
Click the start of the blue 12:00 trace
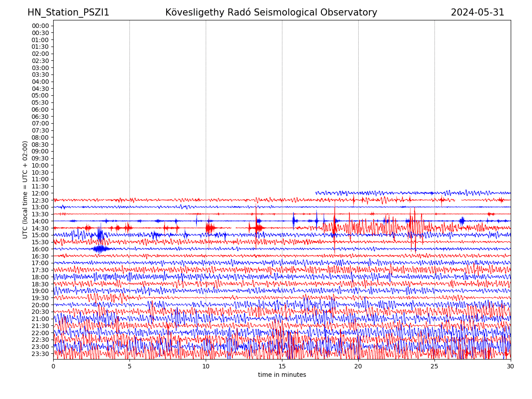(317, 193)
